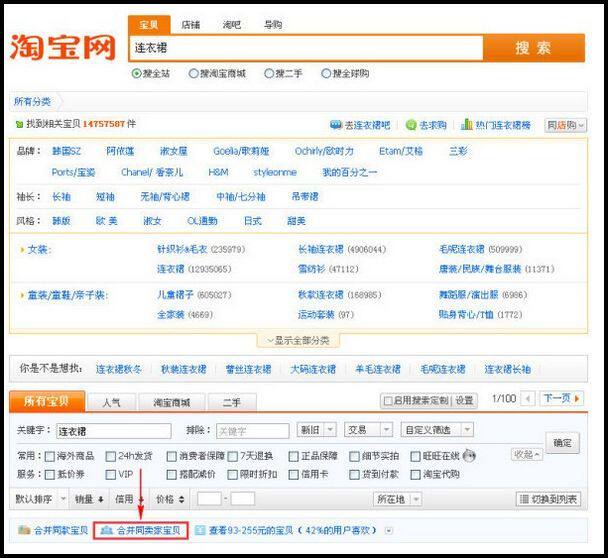Click the 关键字 field containing 连衣裙

[x=114, y=431]
